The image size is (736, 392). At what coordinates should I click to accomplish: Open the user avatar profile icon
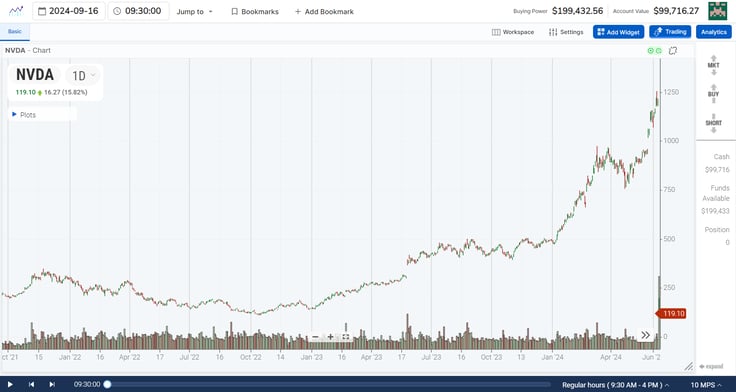click(717, 11)
